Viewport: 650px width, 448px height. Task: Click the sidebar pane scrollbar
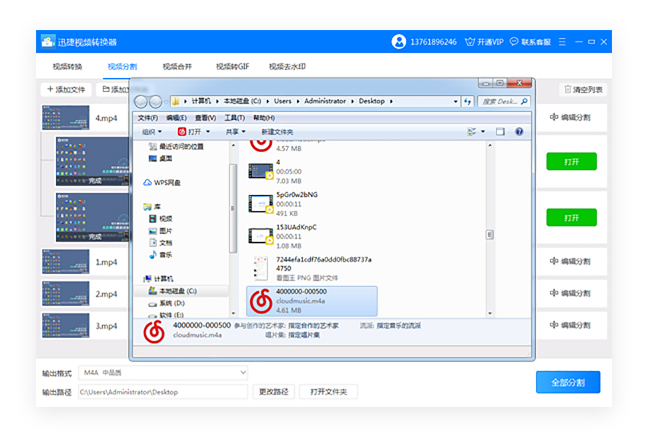coord(233,208)
